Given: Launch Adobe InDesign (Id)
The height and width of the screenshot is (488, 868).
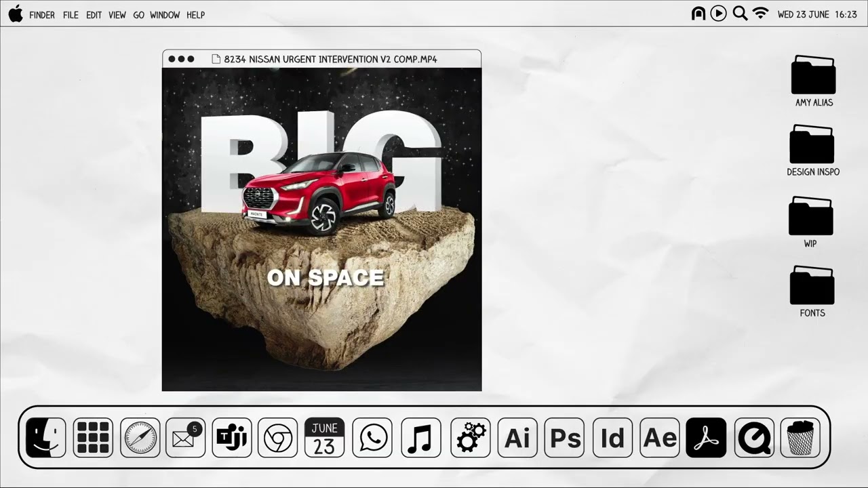Looking at the screenshot, I should pyautogui.click(x=612, y=437).
